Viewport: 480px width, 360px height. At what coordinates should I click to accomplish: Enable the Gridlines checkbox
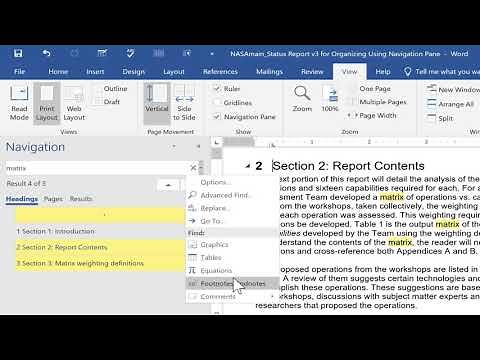217,103
